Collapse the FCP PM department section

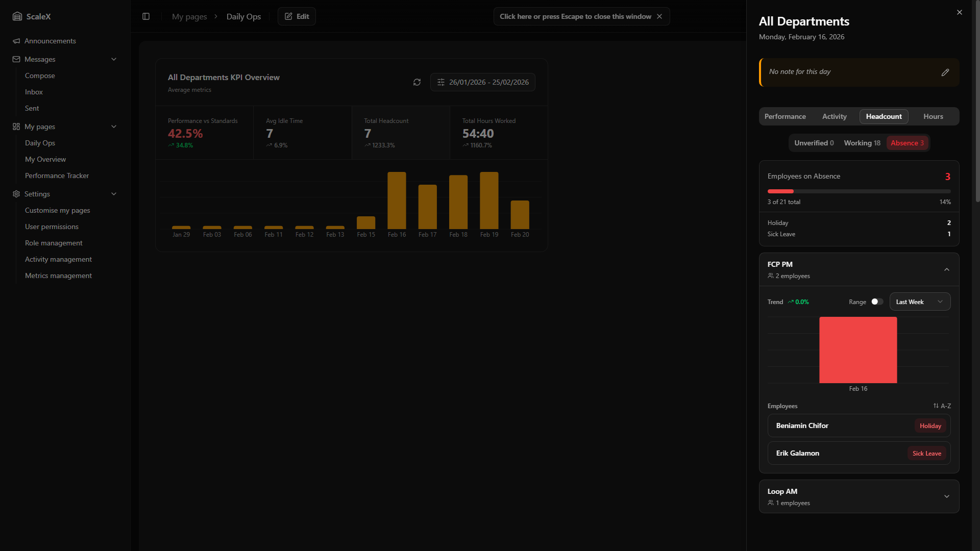(x=947, y=269)
